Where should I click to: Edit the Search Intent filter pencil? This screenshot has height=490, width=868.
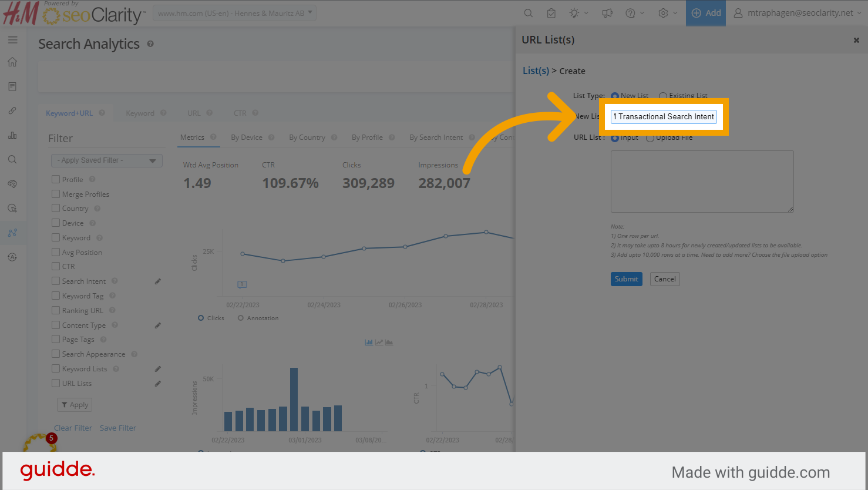pyautogui.click(x=158, y=281)
